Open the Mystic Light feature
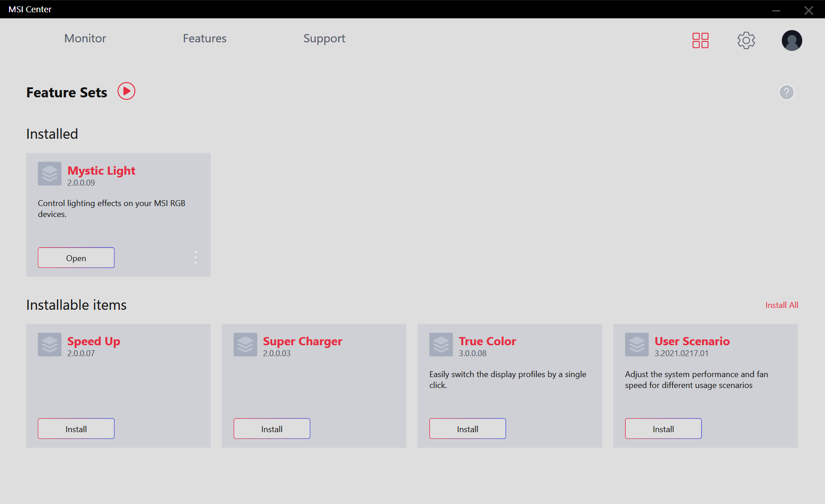 [x=76, y=257]
